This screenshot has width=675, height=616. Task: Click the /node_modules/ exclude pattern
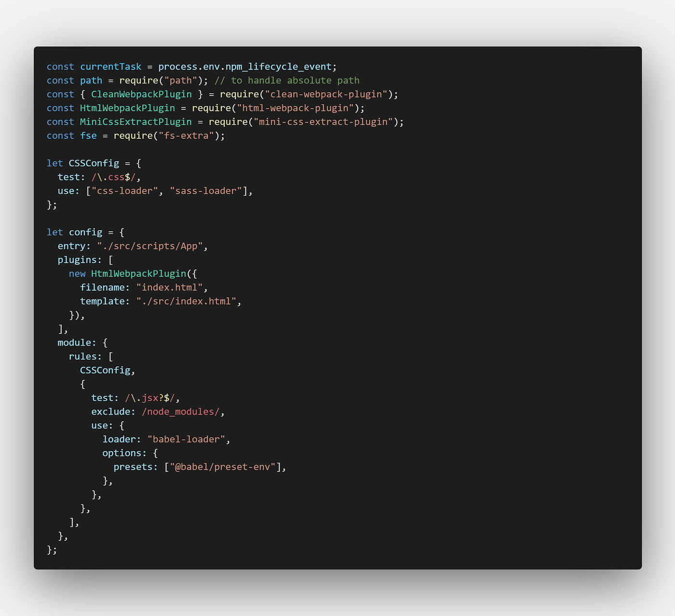coord(181,412)
